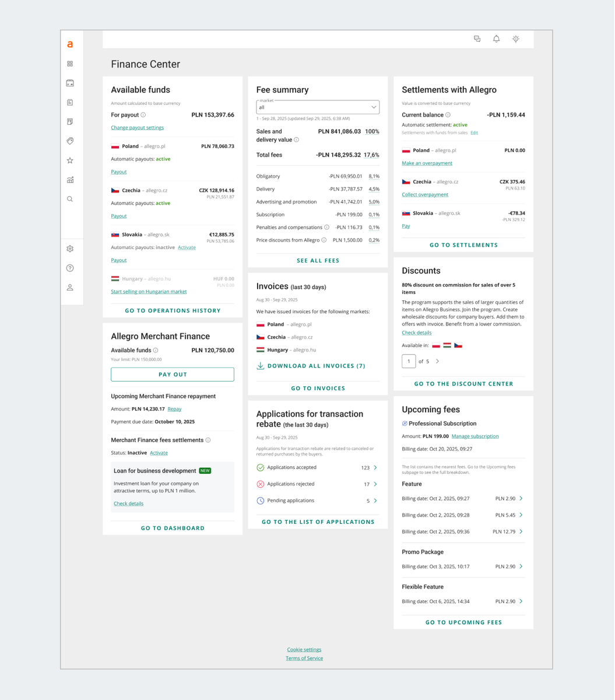Click the magnifier search icon in the sidebar
Viewport: 615px width, 700px height.
point(70,199)
